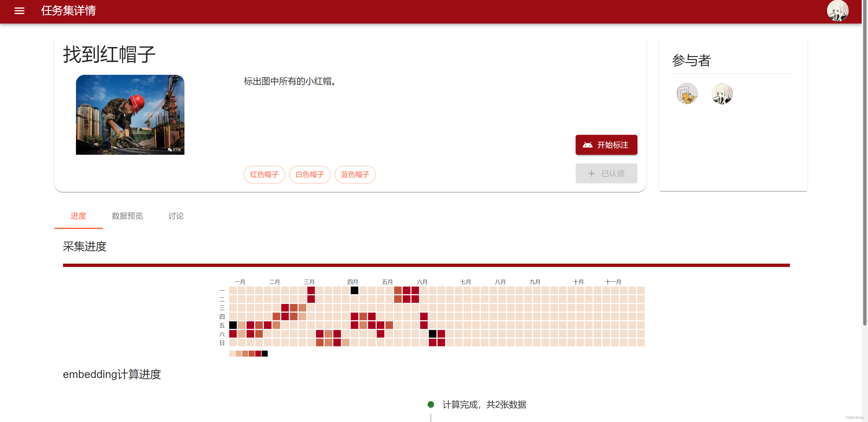This screenshot has height=422, width=868.
Task: Click the 已认领 button
Action: click(x=606, y=173)
